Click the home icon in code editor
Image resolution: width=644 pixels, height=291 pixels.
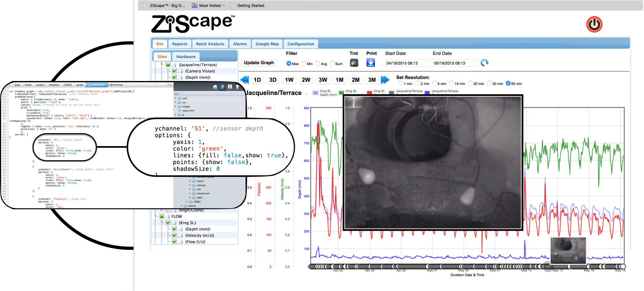pos(215,87)
